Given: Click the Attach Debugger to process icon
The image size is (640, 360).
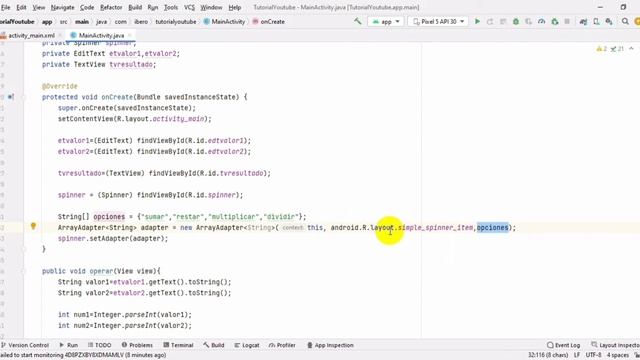Looking at the screenshot, I should [x=555, y=21].
